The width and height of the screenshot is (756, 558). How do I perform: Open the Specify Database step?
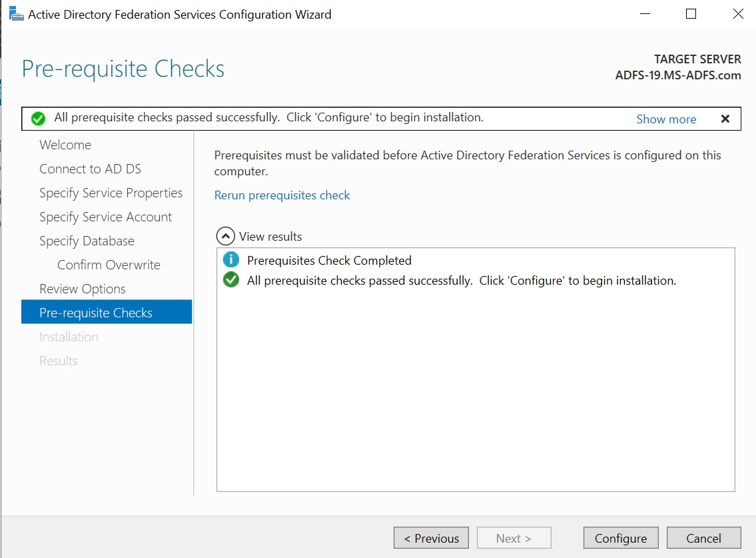tap(87, 241)
